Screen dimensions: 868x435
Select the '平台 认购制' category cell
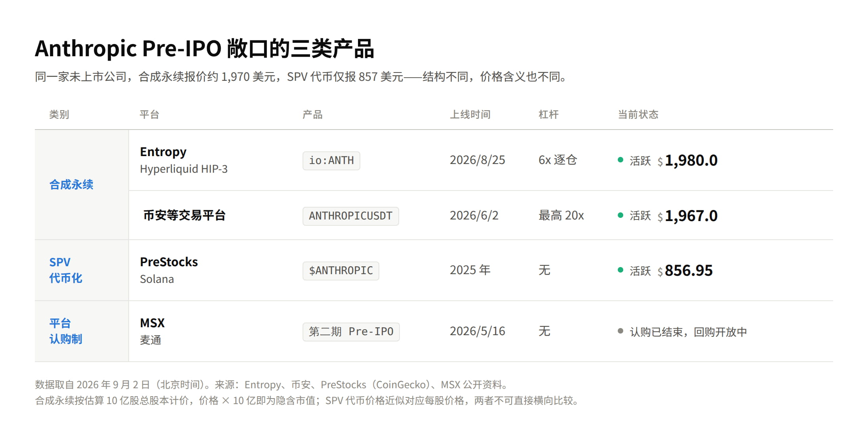pyautogui.click(x=82, y=331)
